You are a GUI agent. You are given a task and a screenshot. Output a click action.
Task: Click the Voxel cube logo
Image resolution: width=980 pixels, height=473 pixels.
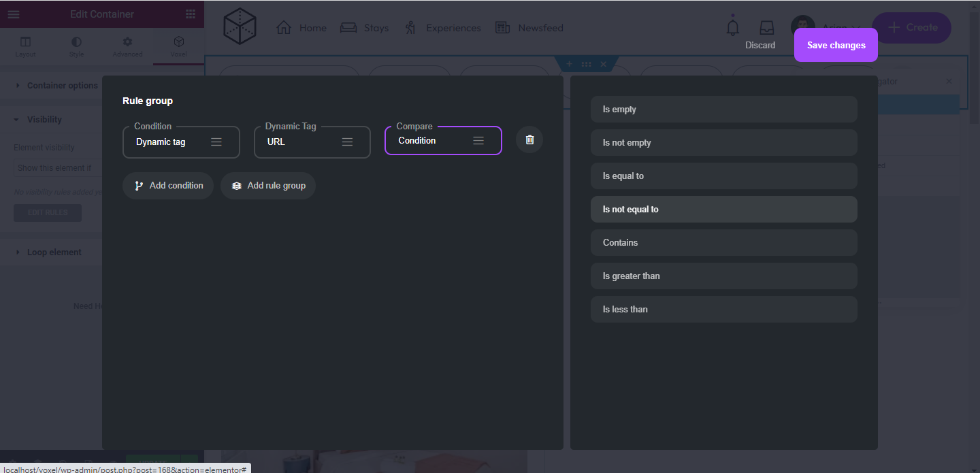tap(240, 27)
